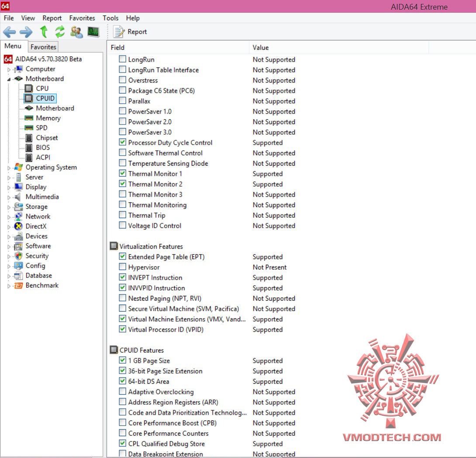
Task: Select the Memory module icon
Action: pyautogui.click(x=29, y=118)
